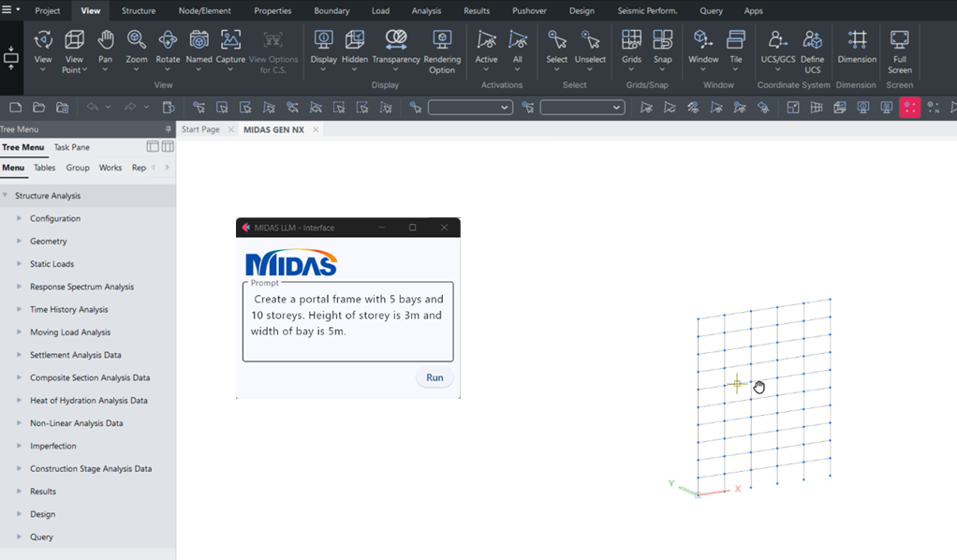Click inside the Prompt text field
This screenshot has height=560, width=957.
pos(347,323)
